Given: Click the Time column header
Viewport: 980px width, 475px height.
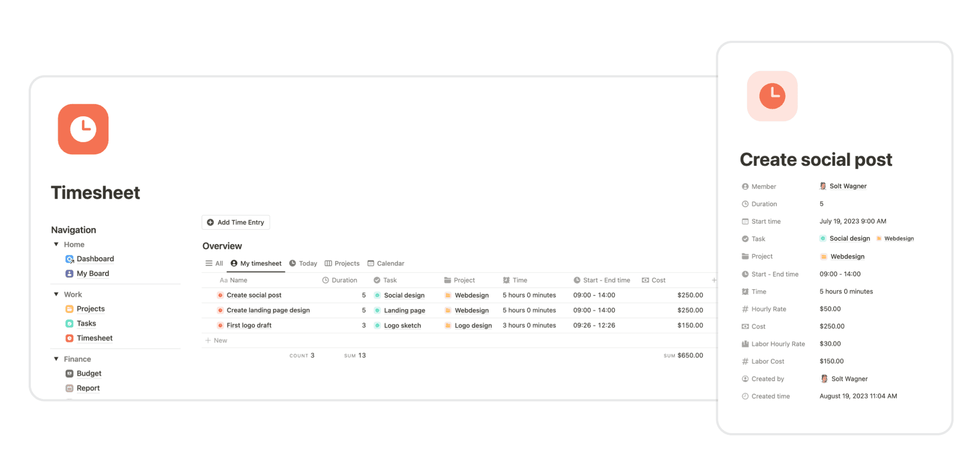Looking at the screenshot, I should (515, 280).
